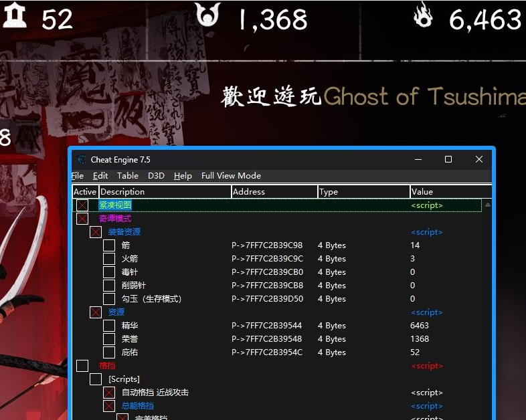Click the 火箭 value 3
This screenshot has width=526, height=420.
413,259
